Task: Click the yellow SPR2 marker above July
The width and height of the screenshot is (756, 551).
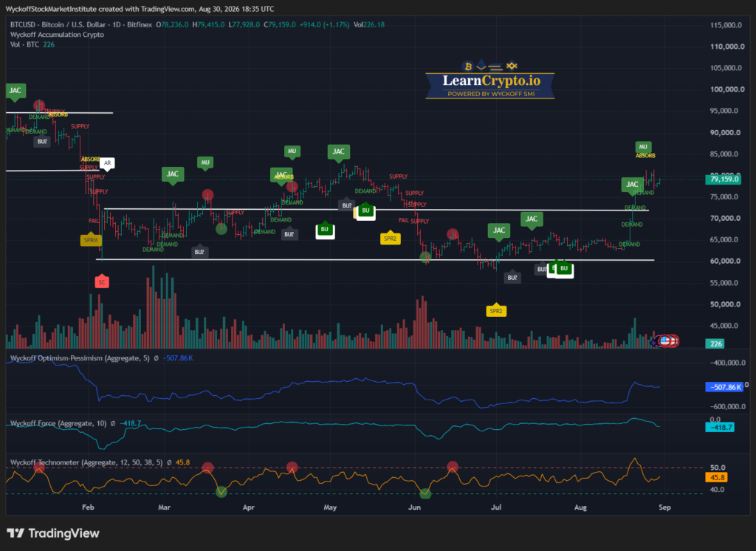Action: click(x=496, y=311)
